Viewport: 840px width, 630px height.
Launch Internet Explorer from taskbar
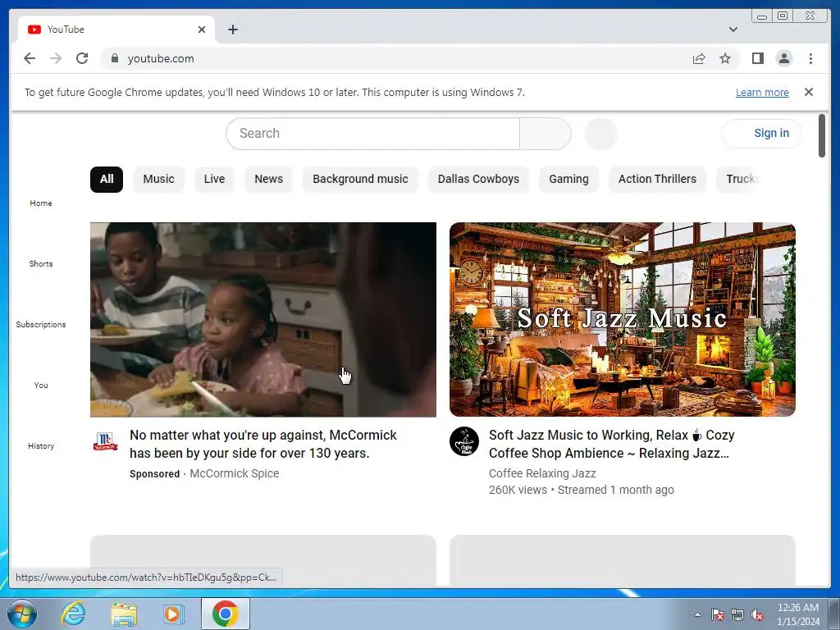73,614
